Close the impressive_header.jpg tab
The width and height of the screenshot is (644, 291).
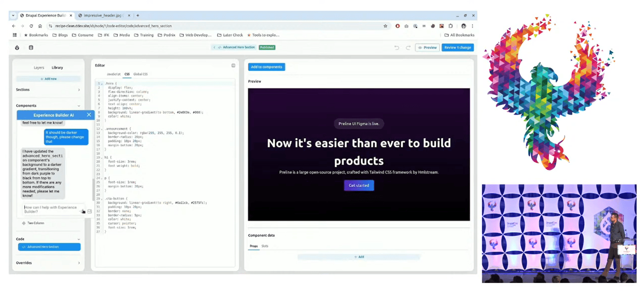(x=129, y=15)
